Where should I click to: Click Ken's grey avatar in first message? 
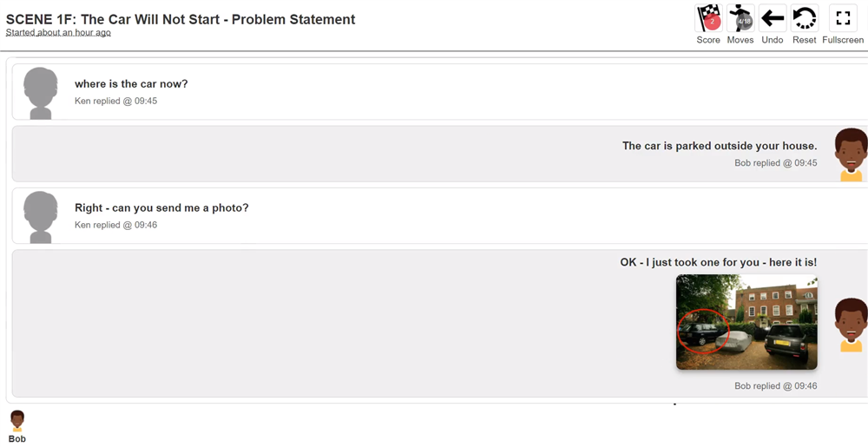point(41,93)
